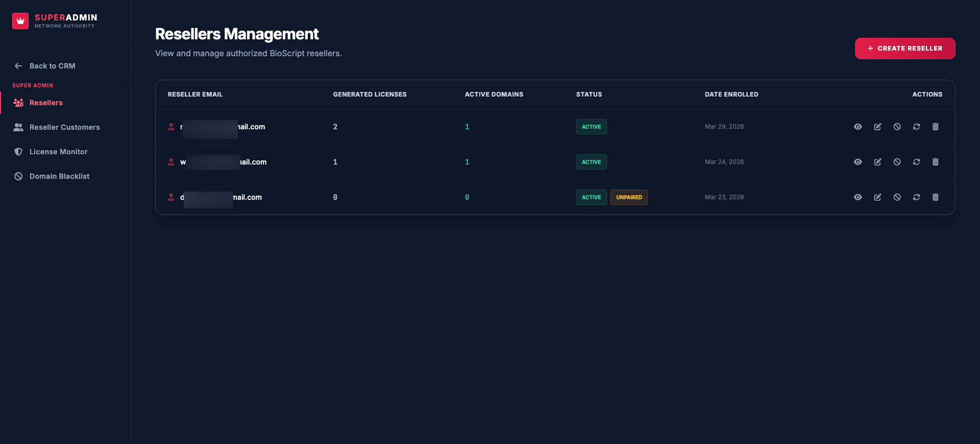Screen dimensions: 980x444
Task: Open License Monitor in the sidebar
Action: [x=65, y=152]
